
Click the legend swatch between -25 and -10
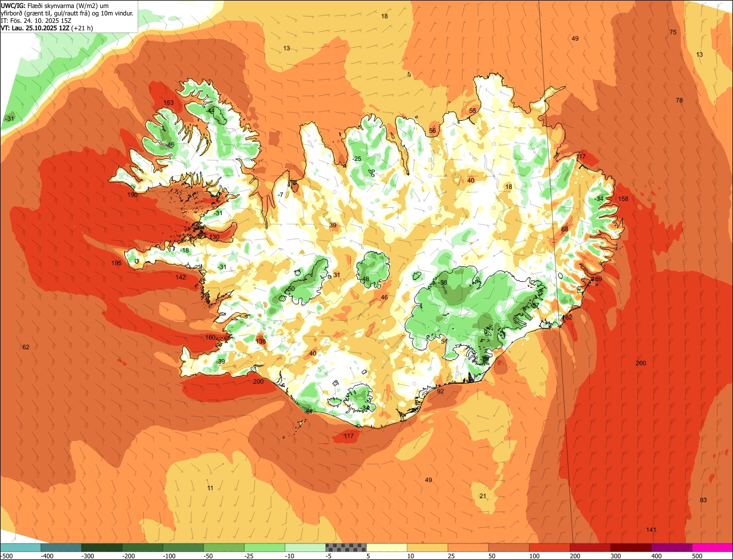[x=265, y=547]
